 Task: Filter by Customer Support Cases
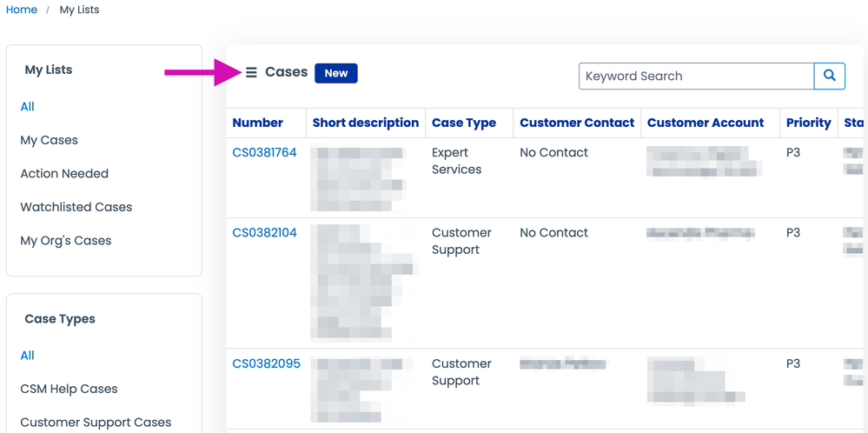[96, 422]
